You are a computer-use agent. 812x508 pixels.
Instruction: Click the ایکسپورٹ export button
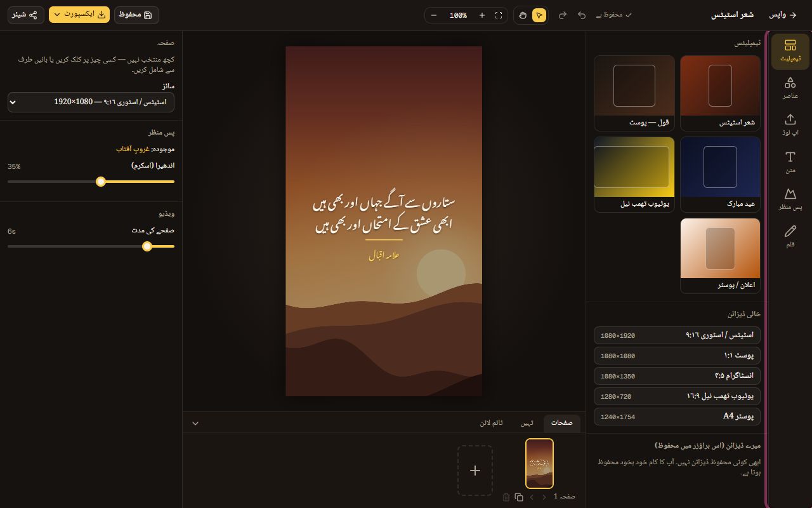click(79, 15)
